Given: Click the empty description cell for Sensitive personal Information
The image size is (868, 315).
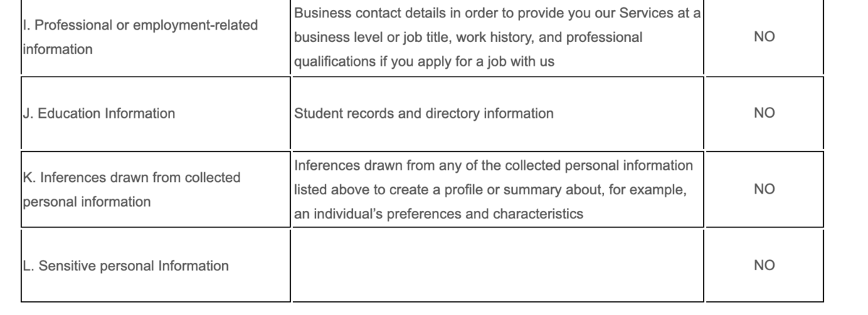Looking at the screenshot, I should tap(498, 266).
